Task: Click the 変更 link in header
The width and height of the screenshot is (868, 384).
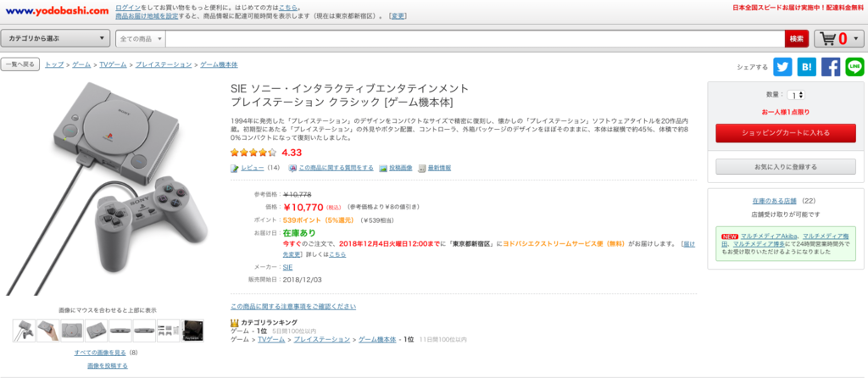Action: 398,17
